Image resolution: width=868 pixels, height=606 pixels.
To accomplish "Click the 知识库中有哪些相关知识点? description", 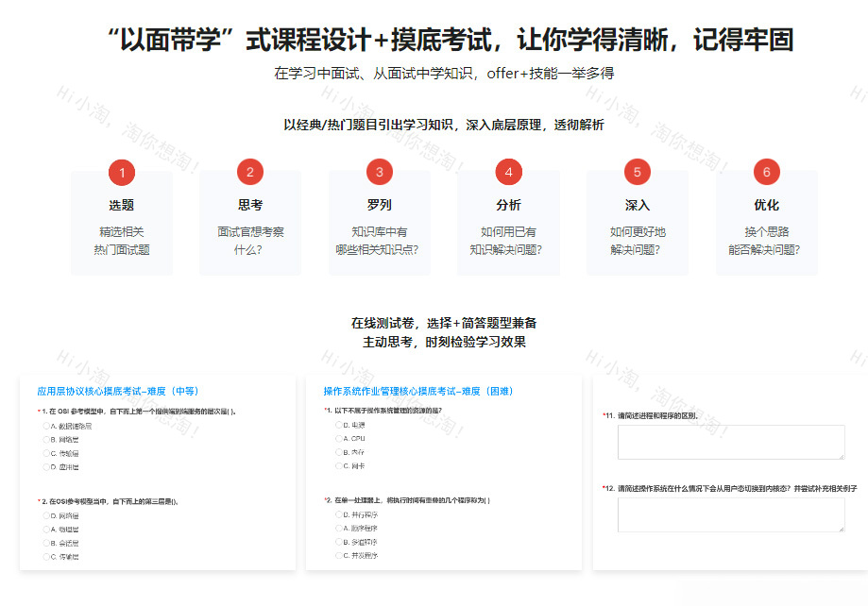I will [x=378, y=241].
